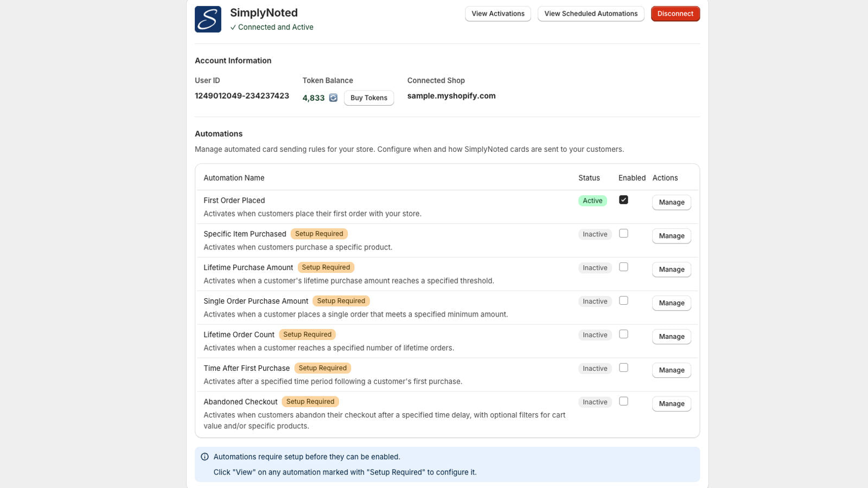Screen dimensions: 868x488
Task: Open View Scheduled Automations
Action: 590,14
